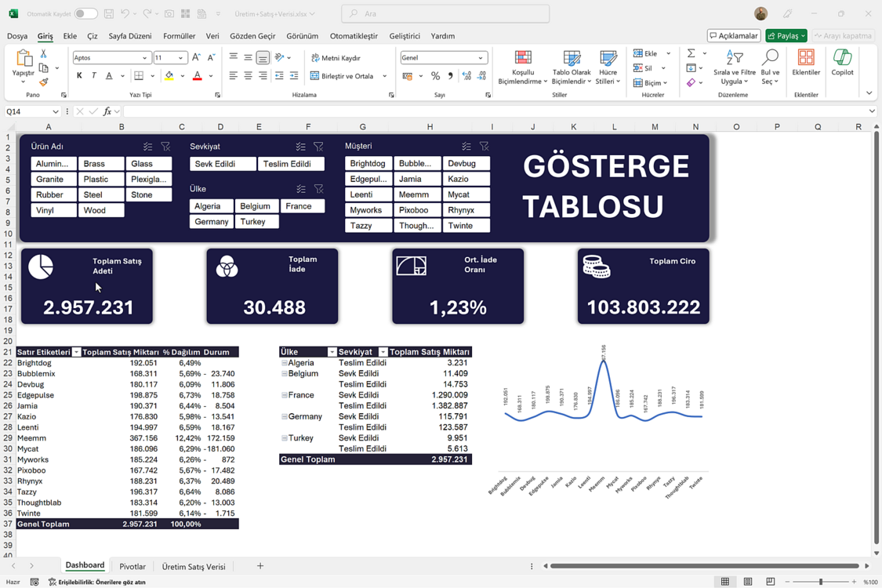Click Metni Kaydır wrap text
The height and width of the screenshot is (588, 882).
[x=336, y=58]
